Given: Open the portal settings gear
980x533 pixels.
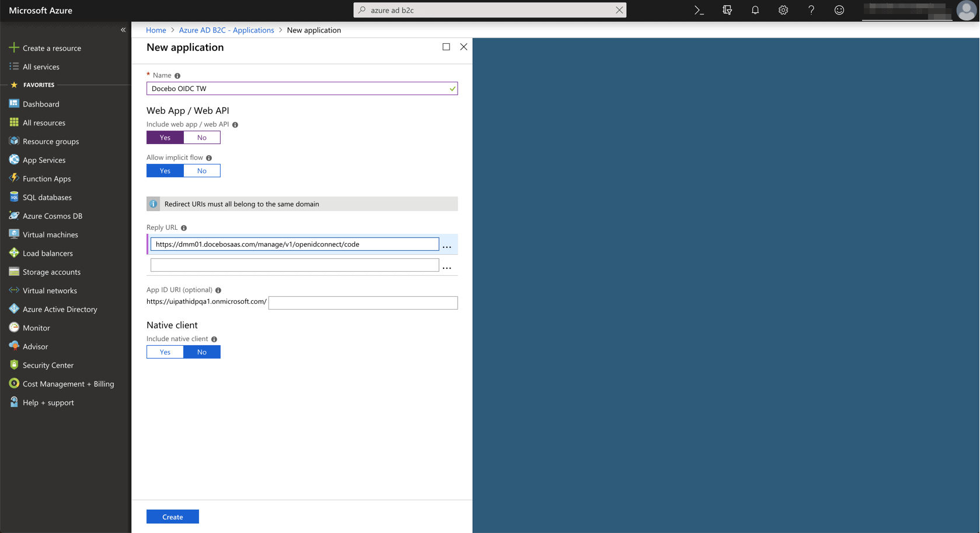Looking at the screenshot, I should pos(783,10).
